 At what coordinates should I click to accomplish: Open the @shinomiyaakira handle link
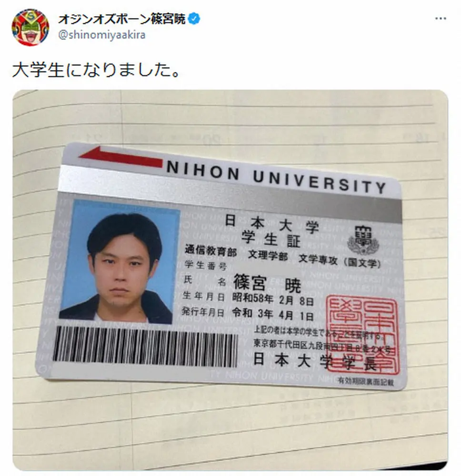pos(102,35)
